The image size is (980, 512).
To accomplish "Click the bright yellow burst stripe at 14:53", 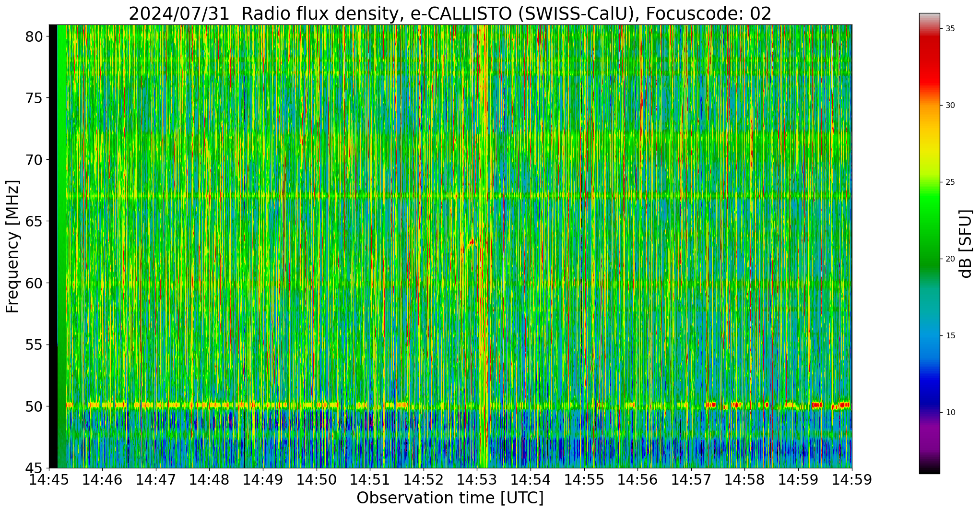I will pos(483,246).
